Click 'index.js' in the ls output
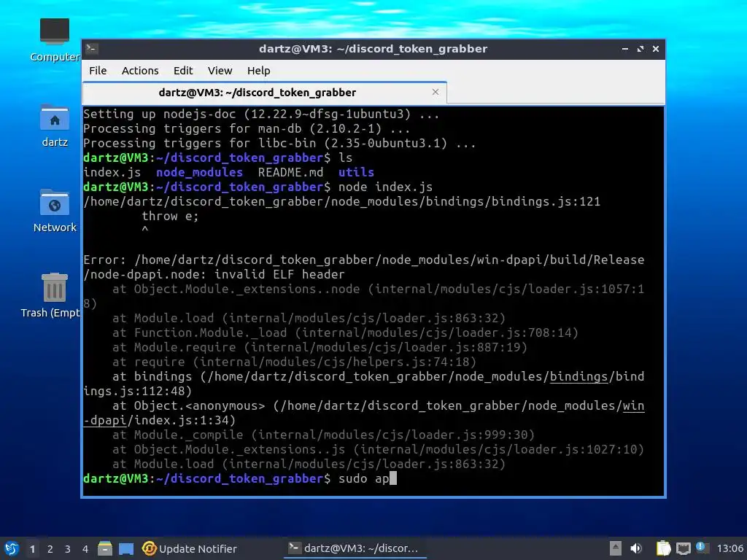Screen dimensions: 747x560 pyautogui.click(x=112, y=172)
